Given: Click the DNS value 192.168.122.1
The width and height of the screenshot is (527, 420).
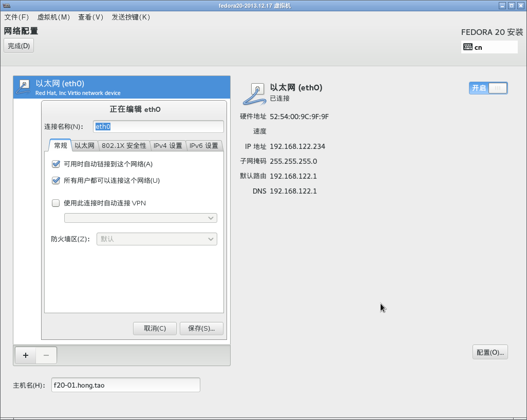Looking at the screenshot, I should pyautogui.click(x=293, y=191).
